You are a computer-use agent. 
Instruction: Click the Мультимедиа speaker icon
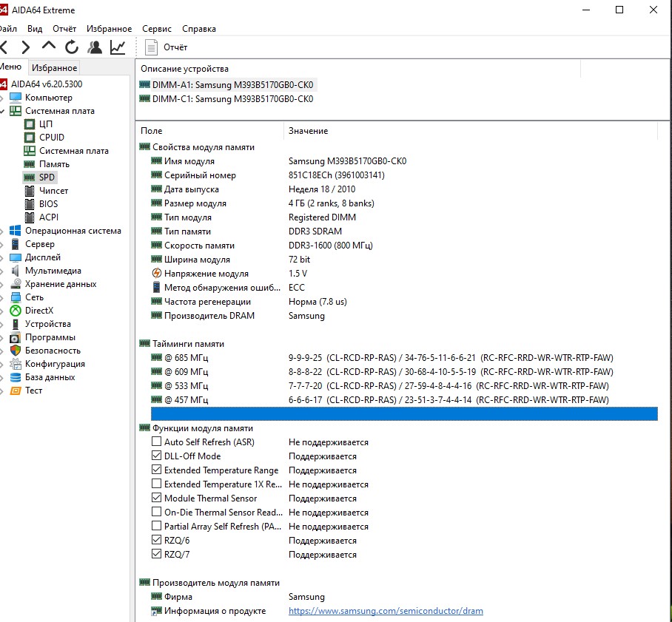coord(16,271)
